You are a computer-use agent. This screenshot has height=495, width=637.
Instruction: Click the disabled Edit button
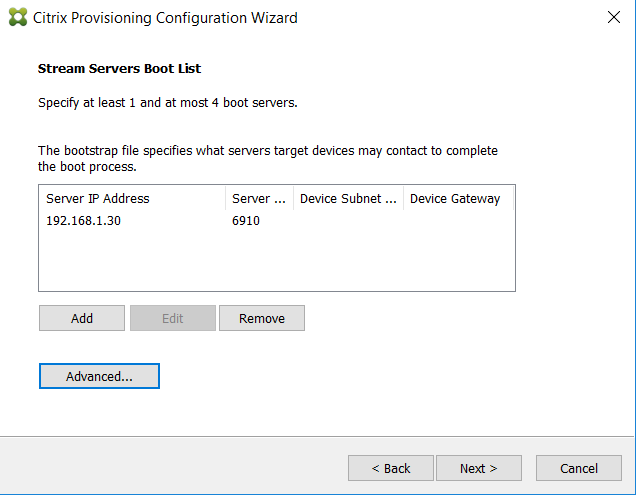(x=173, y=318)
